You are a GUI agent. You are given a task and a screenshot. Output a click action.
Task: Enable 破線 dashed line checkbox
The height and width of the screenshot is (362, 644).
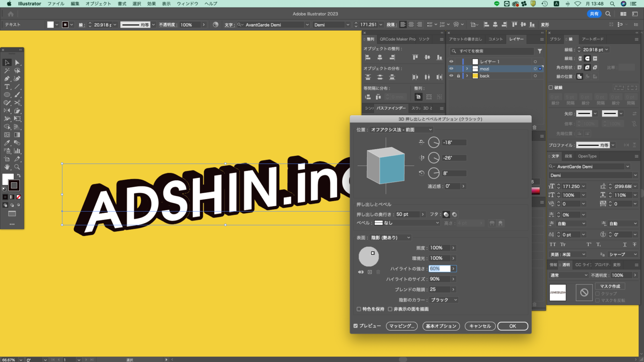pos(551,88)
